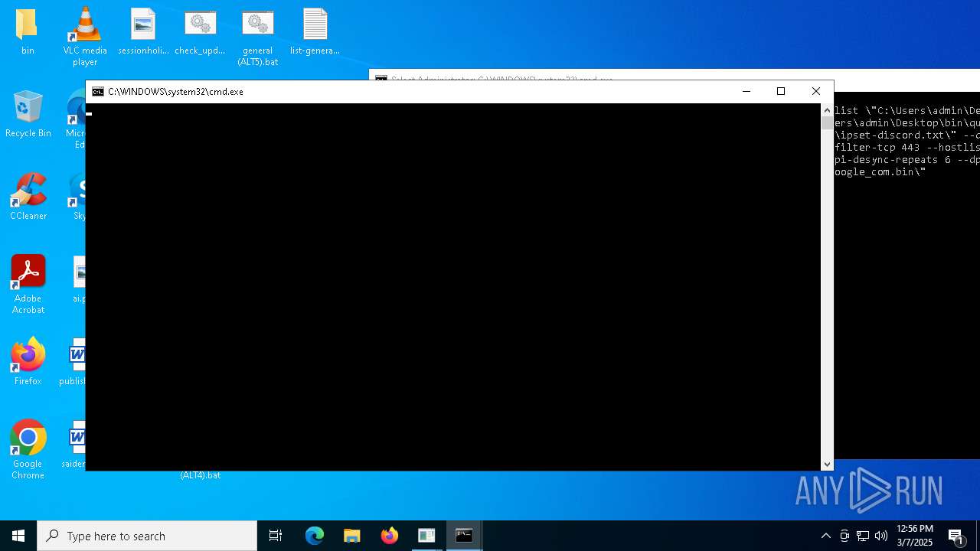Click the meet now tray icon

click(844, 536)
